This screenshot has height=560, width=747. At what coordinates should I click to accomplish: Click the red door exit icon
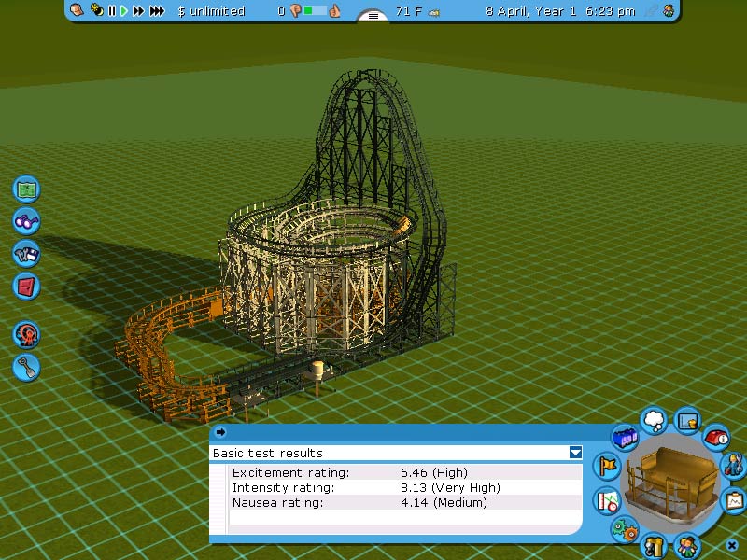coord(26,287)
